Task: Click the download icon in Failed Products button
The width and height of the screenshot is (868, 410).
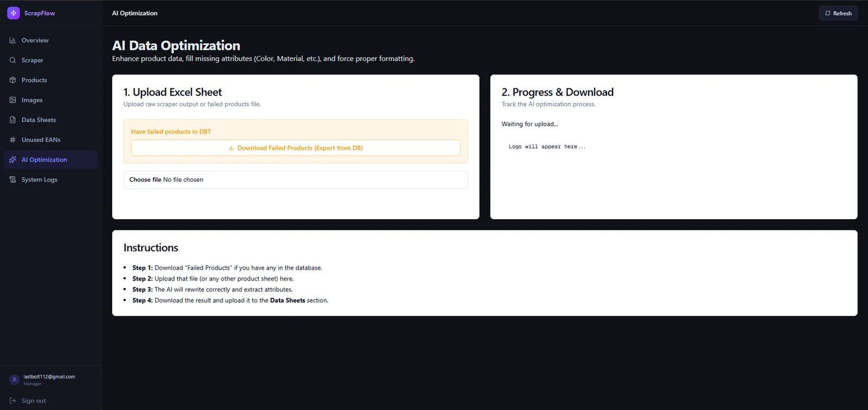Action: point(231,148)
